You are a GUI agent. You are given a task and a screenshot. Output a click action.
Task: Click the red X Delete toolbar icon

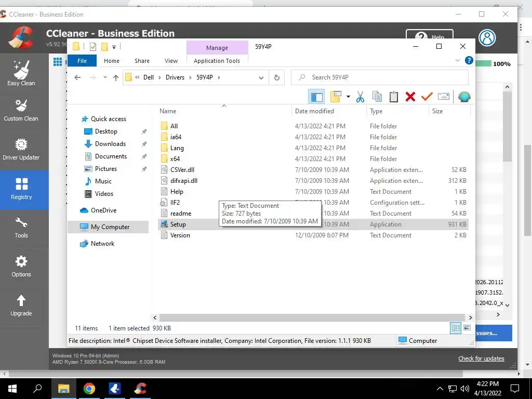410,97
